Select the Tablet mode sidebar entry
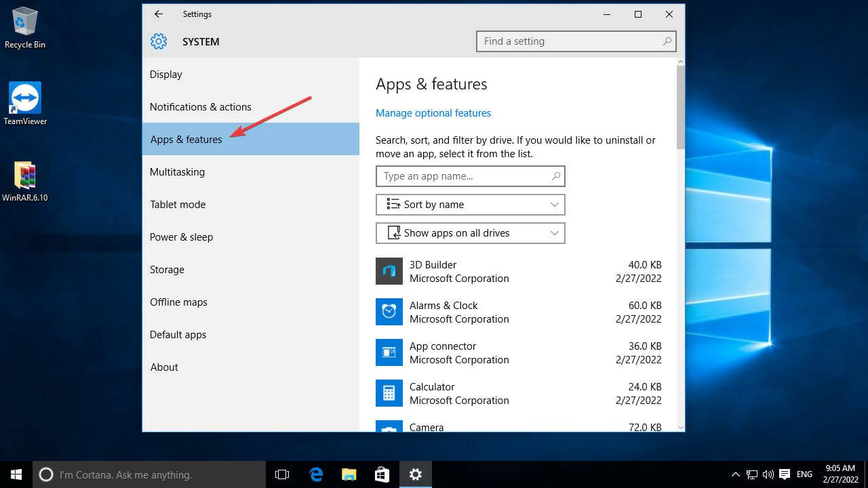868x488 pixels. (x=178, y=204)
